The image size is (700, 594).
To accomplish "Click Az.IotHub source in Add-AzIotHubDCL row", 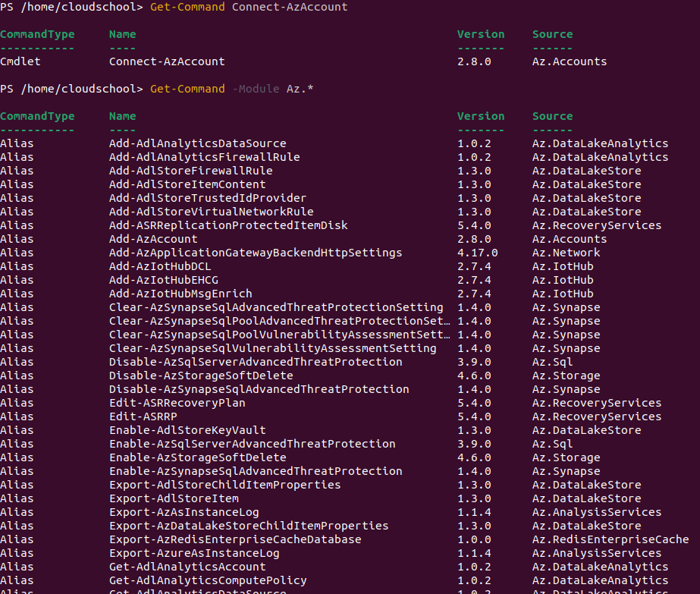I will click(x=563, y=266).
